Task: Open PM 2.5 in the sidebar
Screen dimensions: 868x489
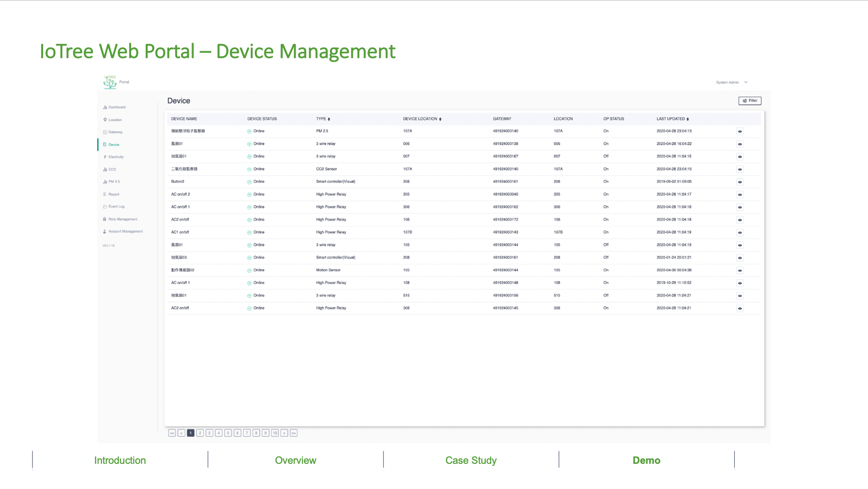Action: tap(112, 182)
